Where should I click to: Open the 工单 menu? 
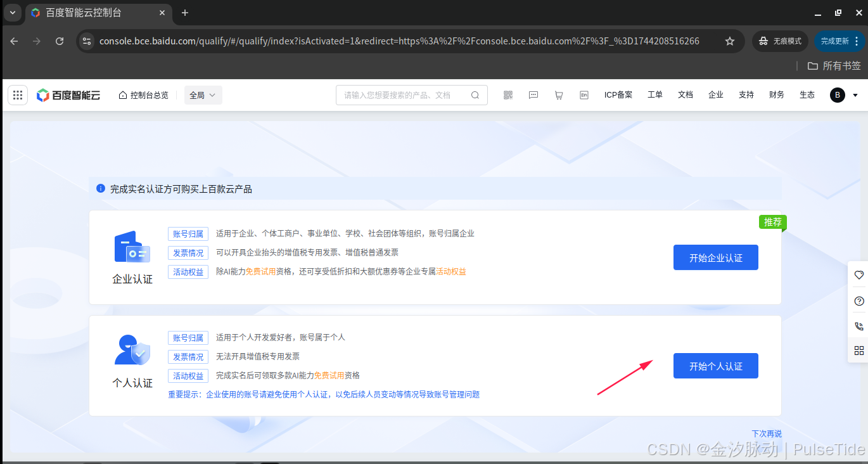tap(655, 95)
